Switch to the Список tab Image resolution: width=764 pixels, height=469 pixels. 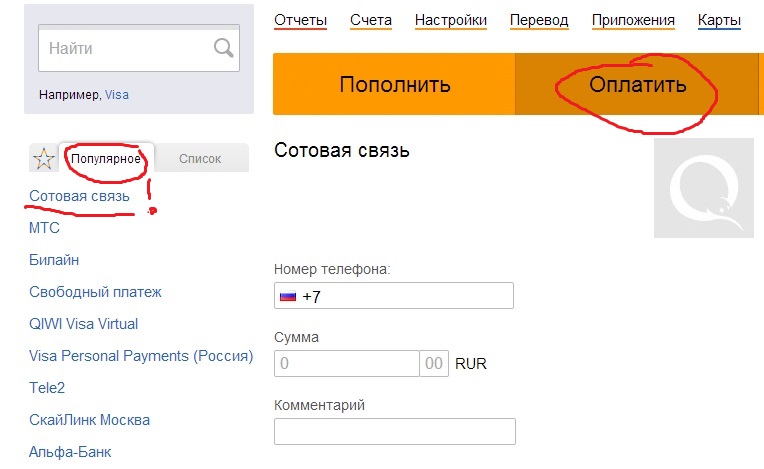pyautogui.click(x=200, y=158)
